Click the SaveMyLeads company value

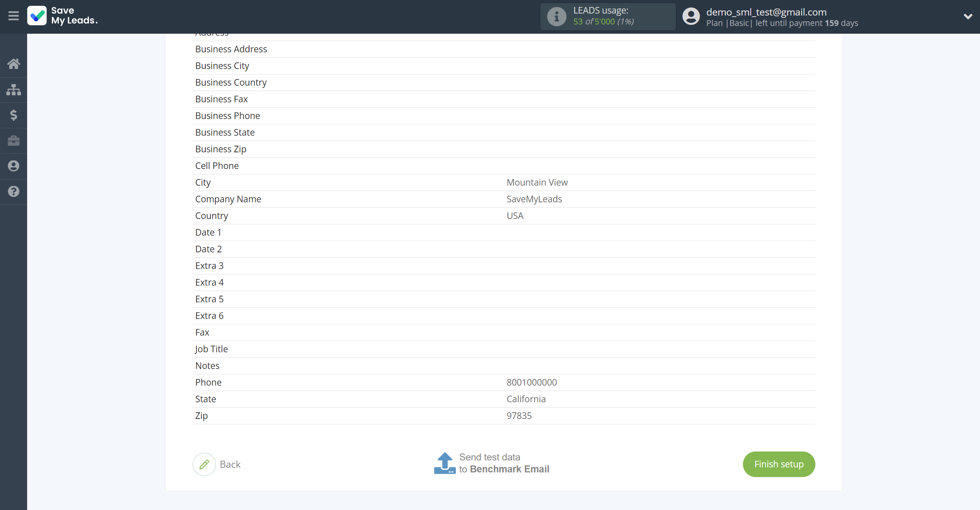[534, 199]
